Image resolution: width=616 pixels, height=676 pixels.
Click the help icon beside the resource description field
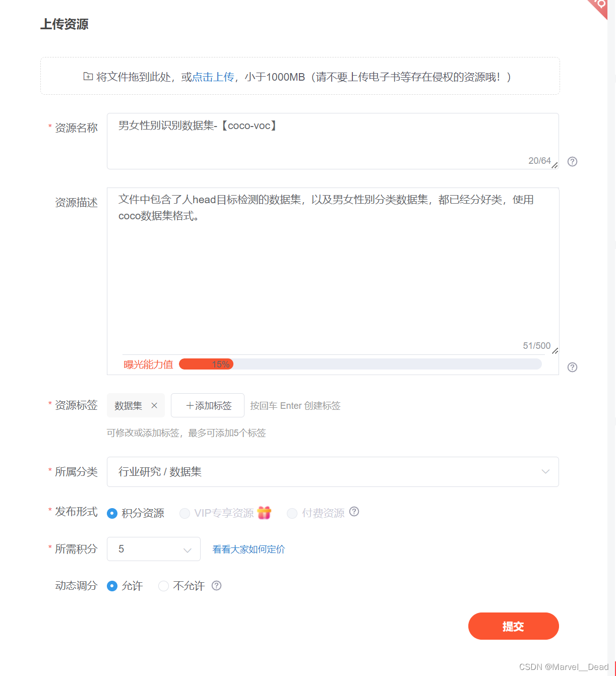572,367
